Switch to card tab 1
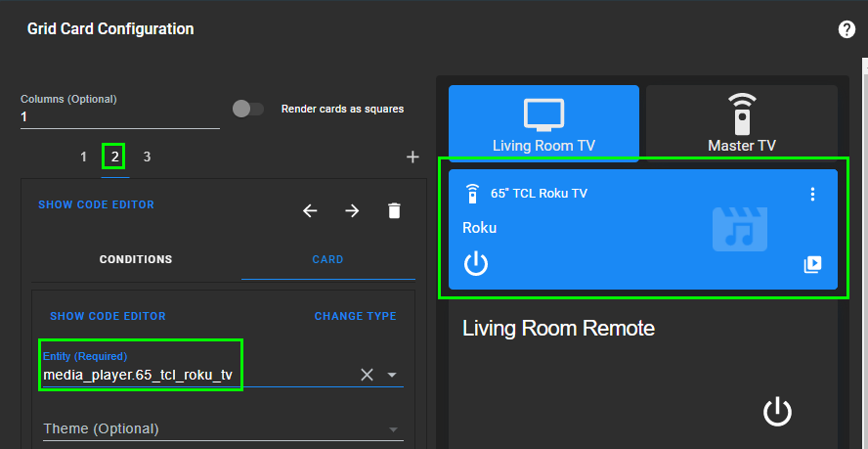Image resolution: width=868 pixels, height=449 pixels. pyautogui.click(x=84, y=157)
